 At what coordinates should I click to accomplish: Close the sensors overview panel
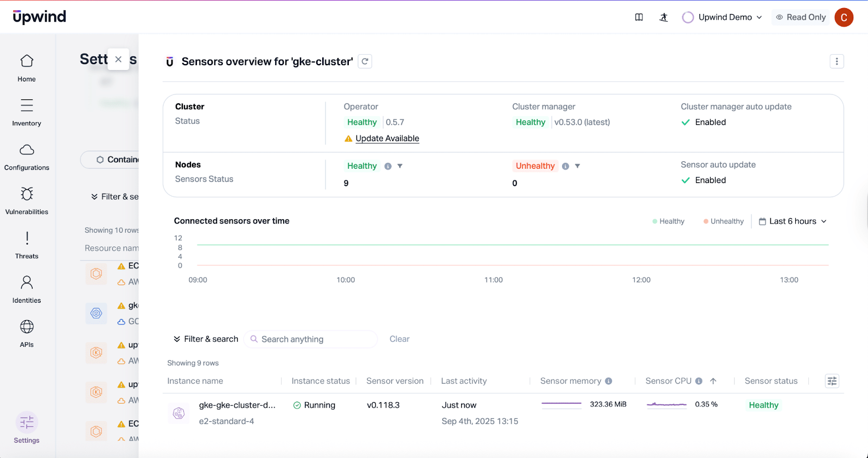pos(118,59)
